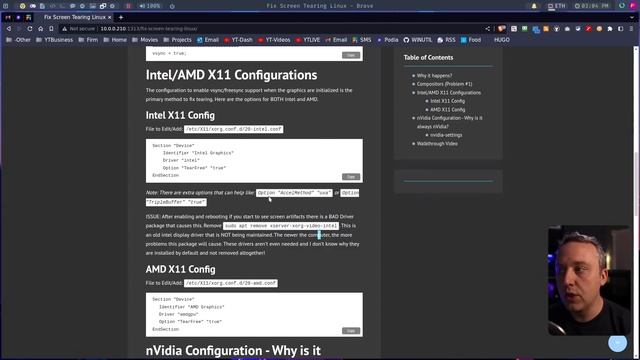The height and width of the screenshot is (360, 640).
Task: Switch to the third pinned tab
Action: 28,18
